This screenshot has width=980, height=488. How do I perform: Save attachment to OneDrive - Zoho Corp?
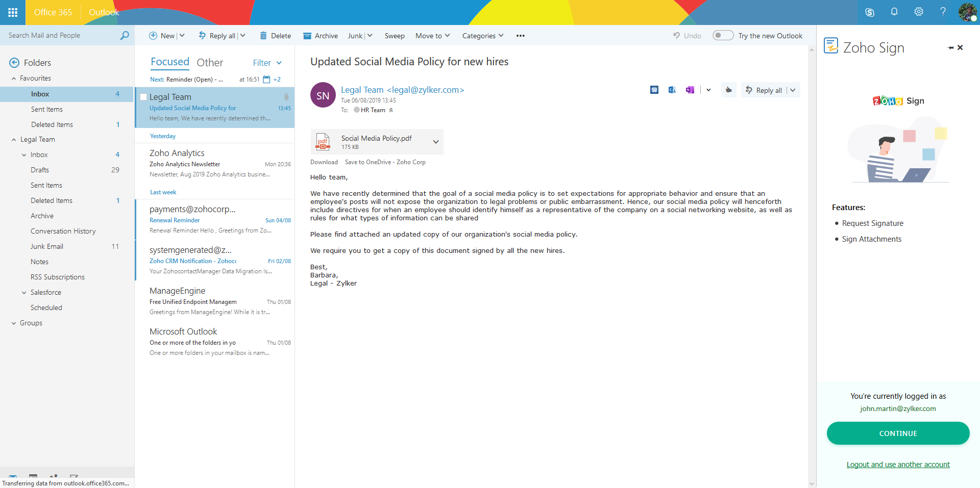[x=385, y=162]
